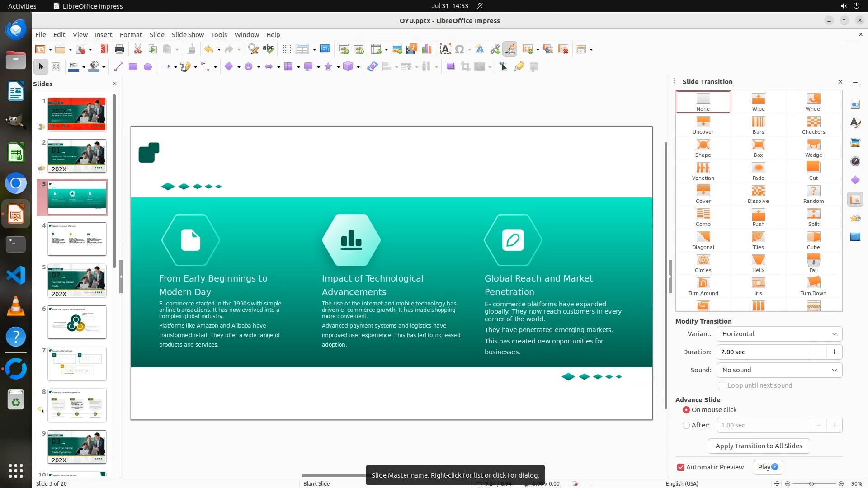This screenshot has height=488, width=868.
Task: Select the After advance radio button
Action: 686,425
